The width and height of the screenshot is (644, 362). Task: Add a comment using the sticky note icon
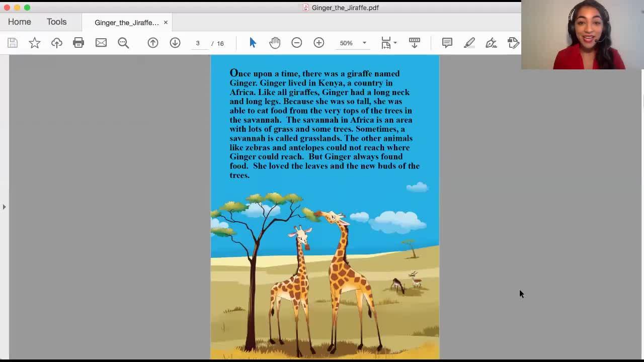[x=447, y=43]
